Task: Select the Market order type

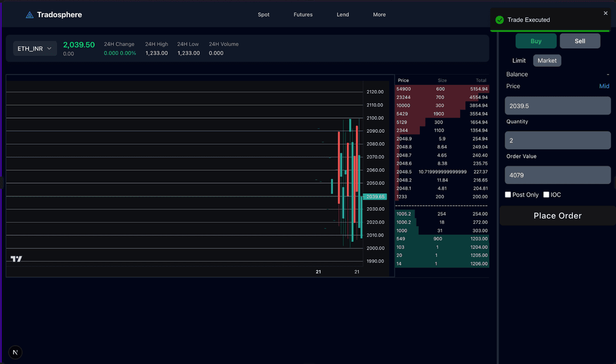Action: [x=547, y=60]
